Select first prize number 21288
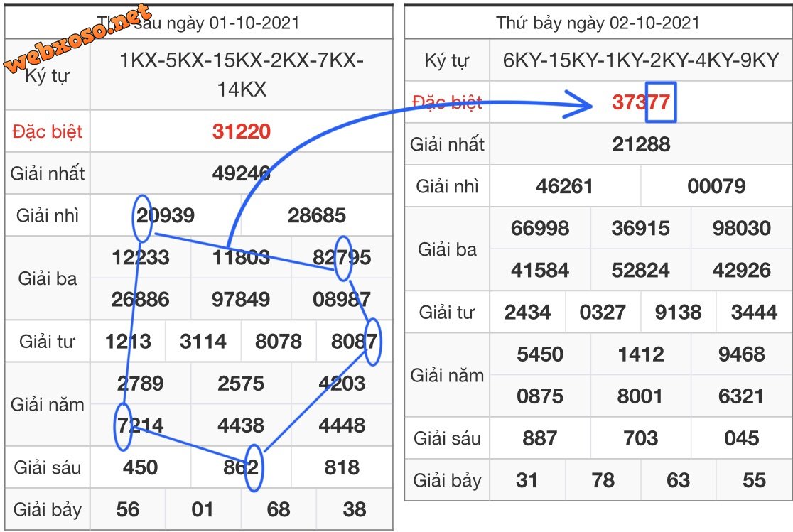Viewport: 793px width, 532px height. pyautogui.click(x=640, y=145)
